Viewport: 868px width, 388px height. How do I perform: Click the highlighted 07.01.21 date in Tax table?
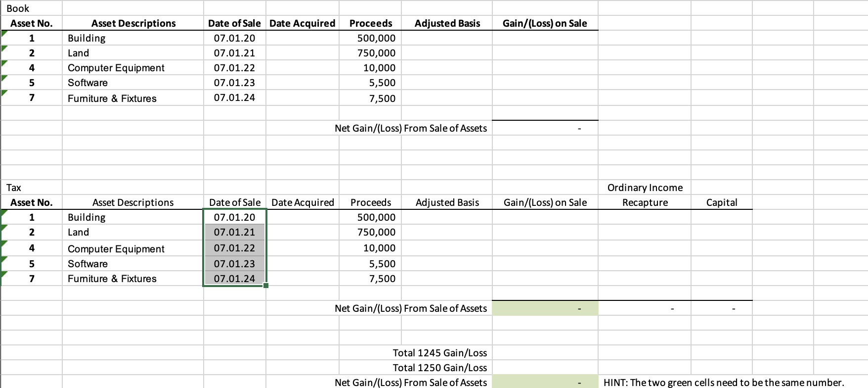coord(235,232)
